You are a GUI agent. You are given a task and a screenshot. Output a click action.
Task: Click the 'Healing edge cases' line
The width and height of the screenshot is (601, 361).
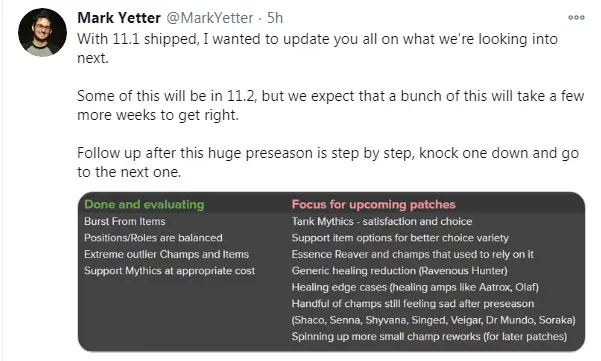[415, 287]
